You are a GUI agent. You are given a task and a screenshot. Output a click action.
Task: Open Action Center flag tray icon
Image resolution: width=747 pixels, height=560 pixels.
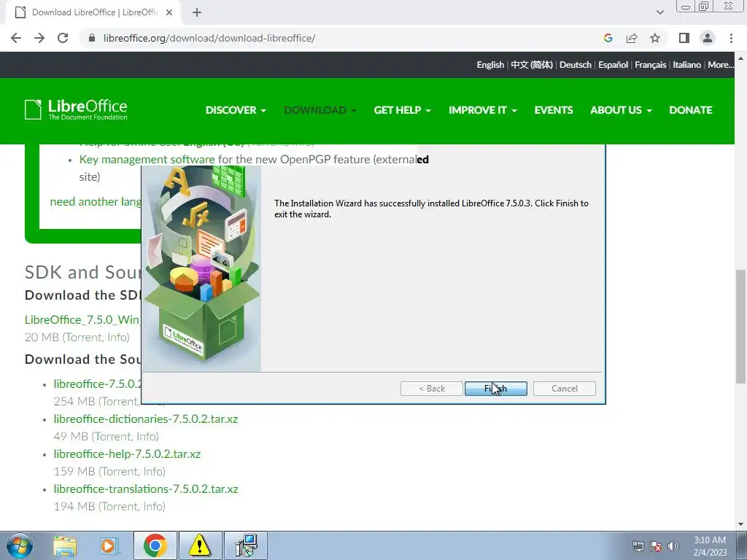pos(656,546)
